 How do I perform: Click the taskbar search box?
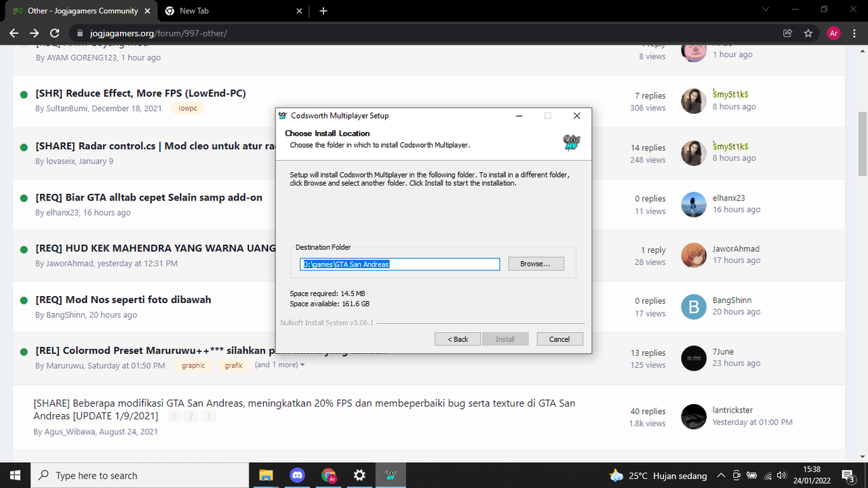pyautogui.click(x=140, y=475)
